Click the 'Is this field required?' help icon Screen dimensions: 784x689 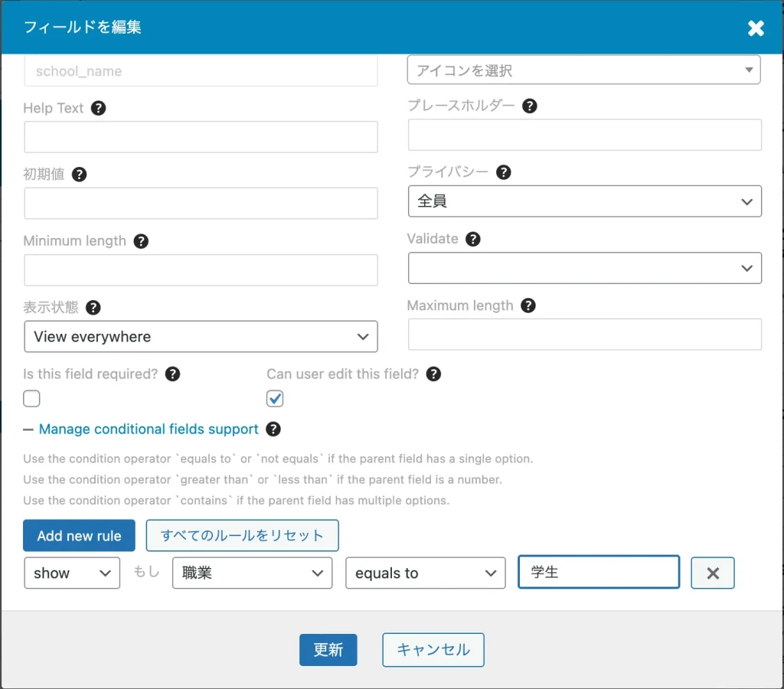(172, 374)
